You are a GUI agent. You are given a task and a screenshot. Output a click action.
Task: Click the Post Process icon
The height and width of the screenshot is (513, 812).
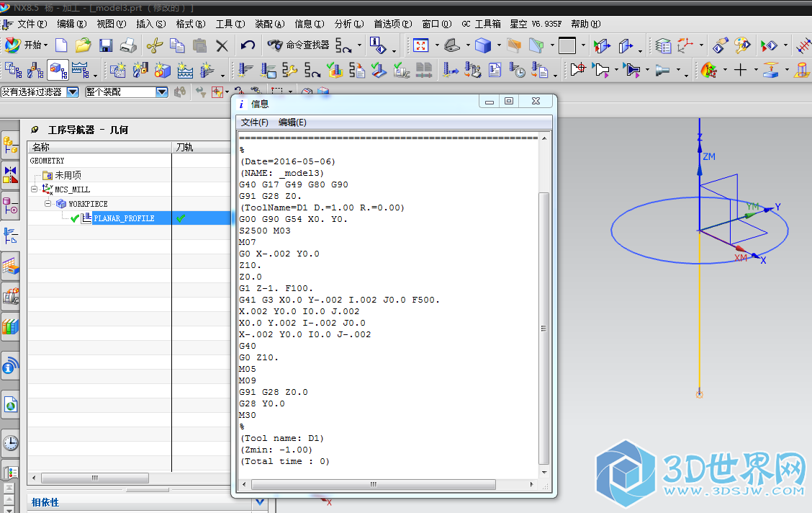click(472, 70)
